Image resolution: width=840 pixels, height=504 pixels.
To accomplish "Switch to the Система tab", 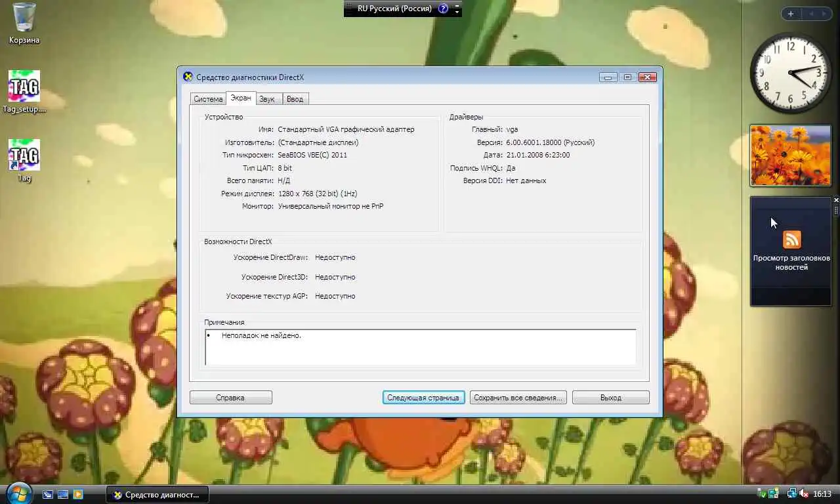I will tap(208, 99).
